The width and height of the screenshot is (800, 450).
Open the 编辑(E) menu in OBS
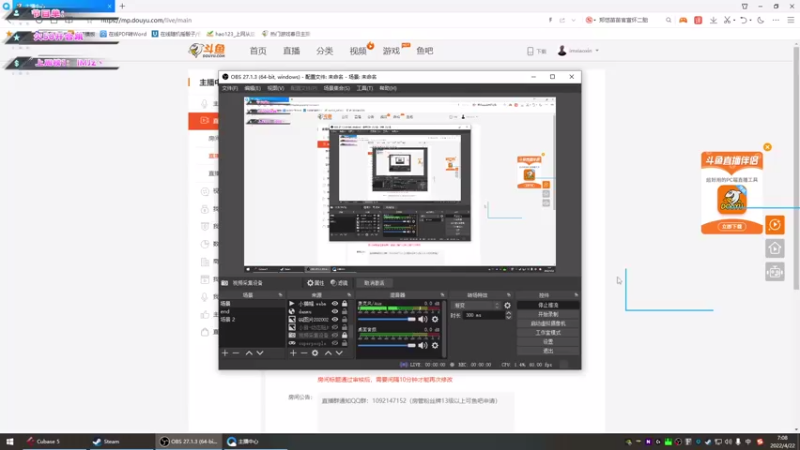coord(253,88)
